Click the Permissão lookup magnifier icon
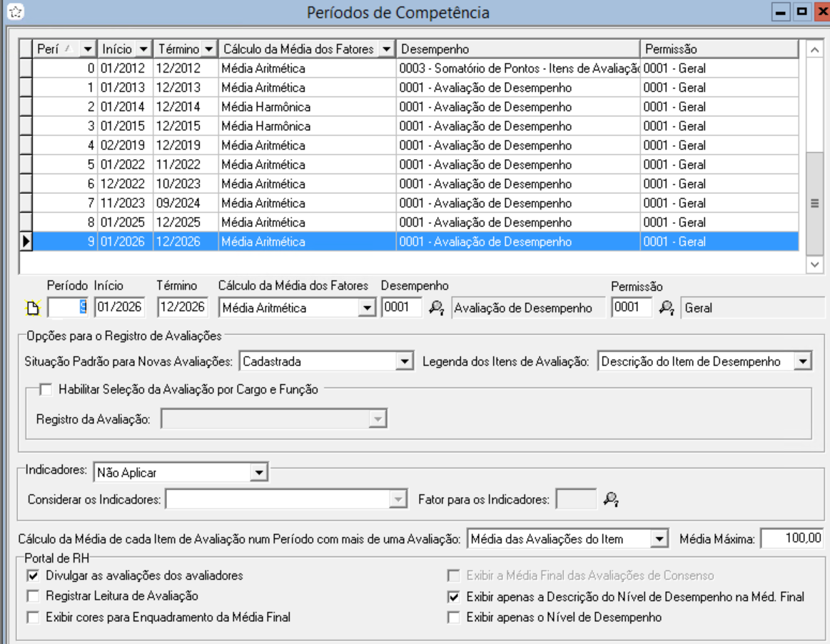The image size is (830, 644). [666, 308]
